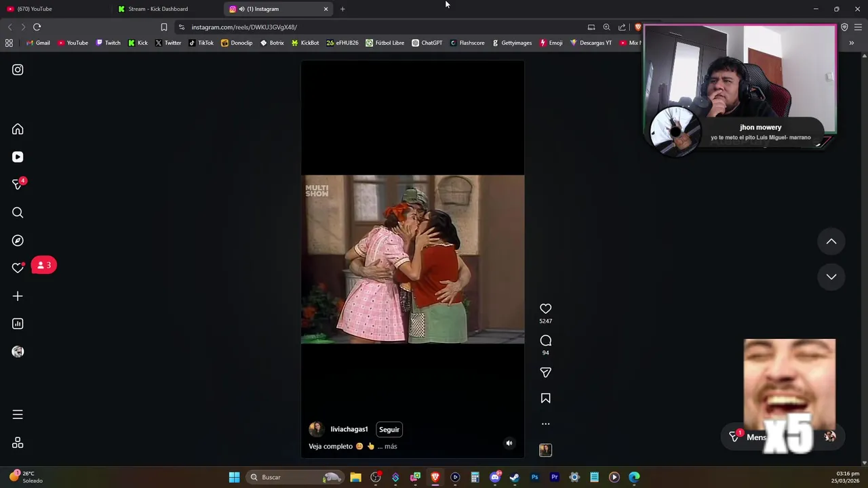The width and height of the screenshot is (868, 488).
Task: Share this page from address bar
Action: coord(622,27)
